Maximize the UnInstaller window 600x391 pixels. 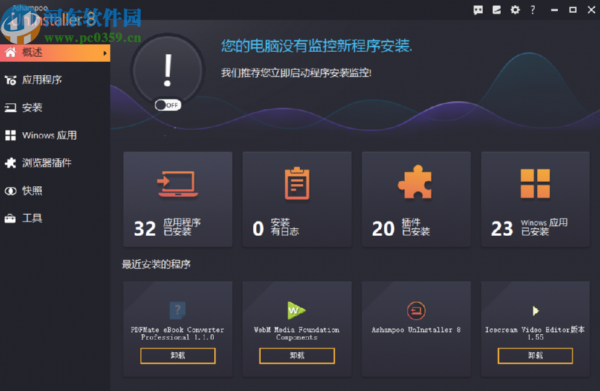(573, 10)
